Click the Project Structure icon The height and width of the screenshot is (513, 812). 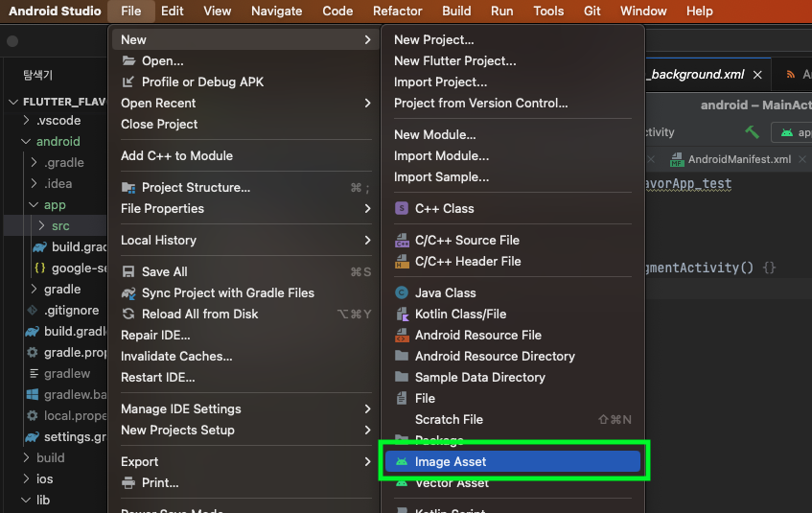(x=128, y=188)
